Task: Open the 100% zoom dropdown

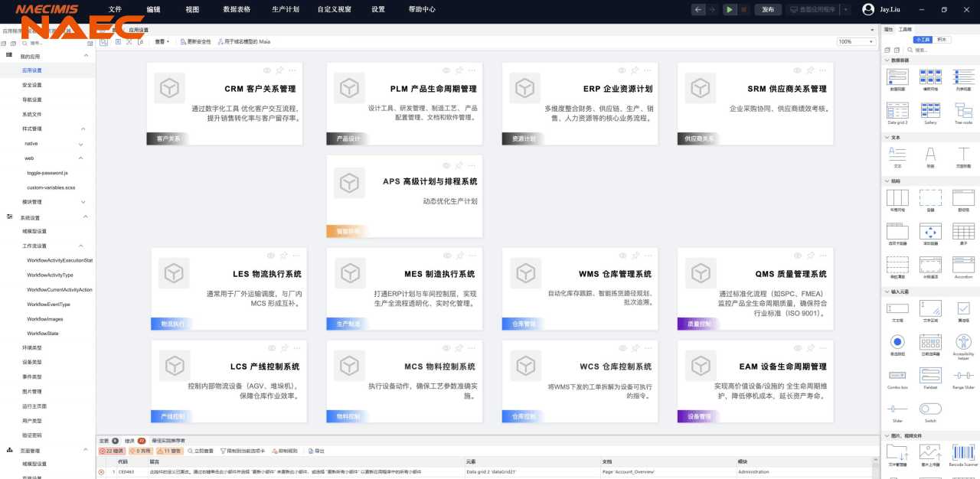Action: (855, 41)
